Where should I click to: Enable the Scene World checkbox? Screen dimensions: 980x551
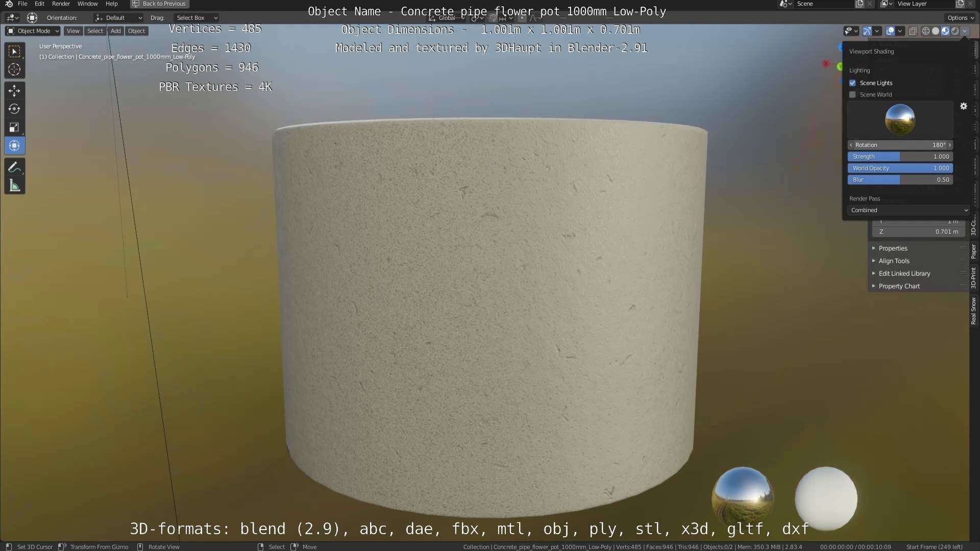(x=852, y=94)
